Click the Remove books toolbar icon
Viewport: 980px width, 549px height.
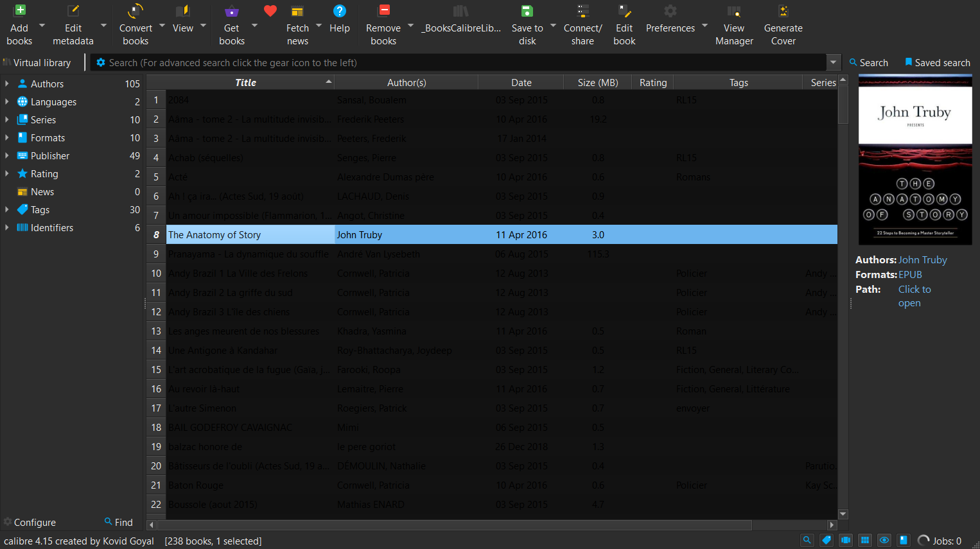(x=384, y=10)
